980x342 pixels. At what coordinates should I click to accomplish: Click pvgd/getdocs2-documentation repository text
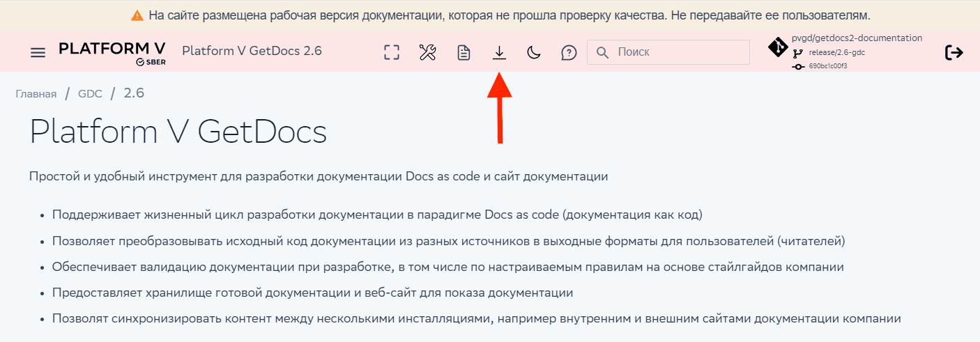click(857, 38)
